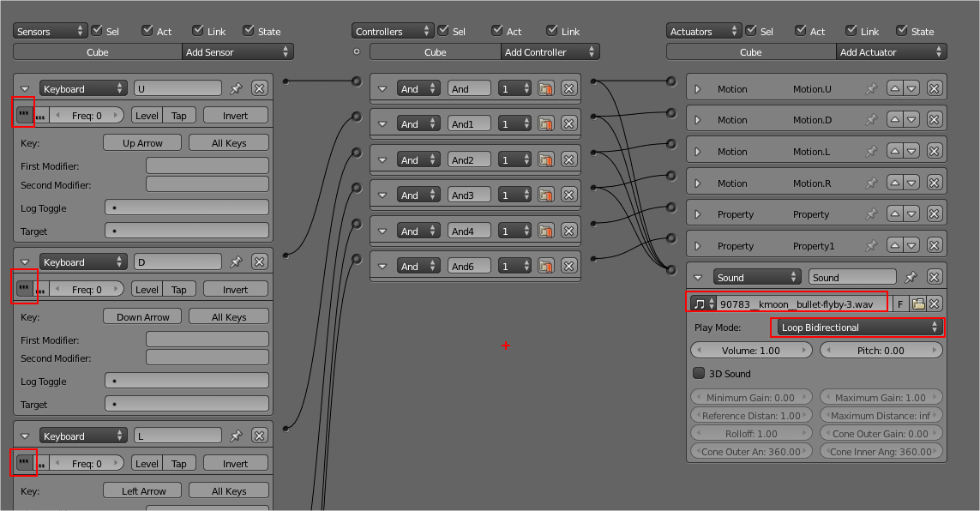980x511 pixels.
Task: Toggle the state-priority icon on the And2 controller
Action: [545, 160]
